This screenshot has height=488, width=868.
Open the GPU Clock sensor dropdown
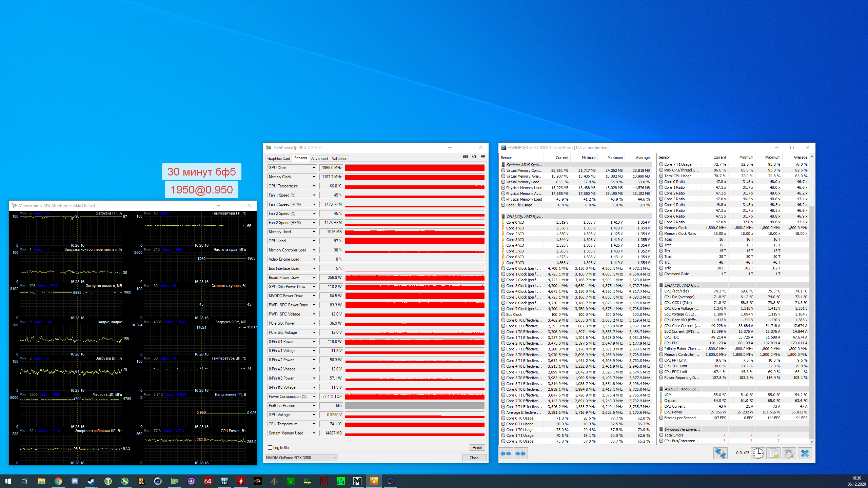(x=314, y=168)
